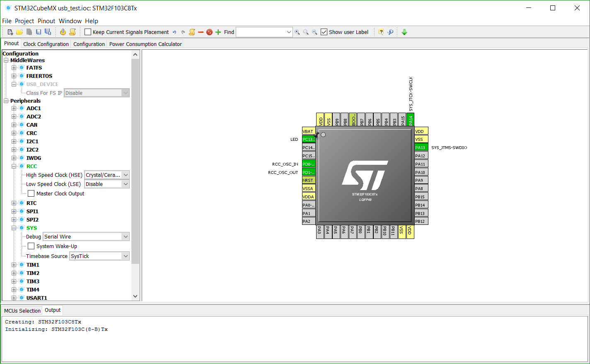Enable Master Clock Output checkbox
The height and width of the screenshot is (364, 590).
coord(31,193)
